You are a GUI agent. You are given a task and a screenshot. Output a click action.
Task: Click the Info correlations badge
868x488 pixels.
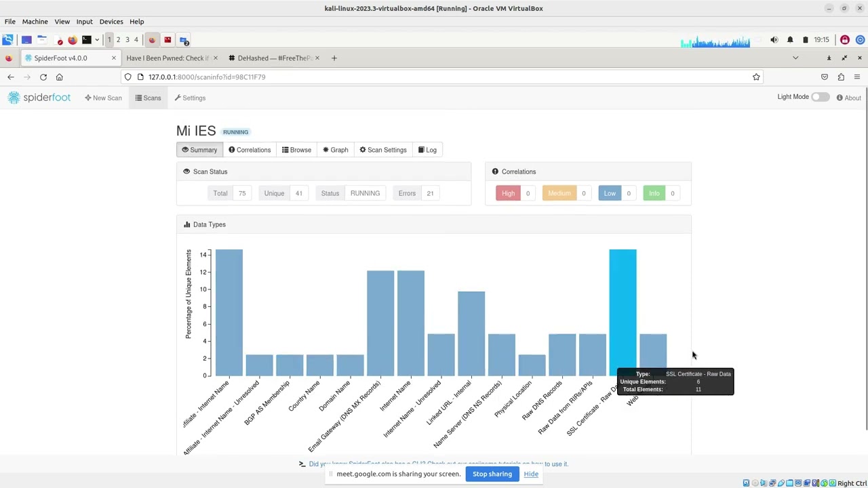click(654, 194)
